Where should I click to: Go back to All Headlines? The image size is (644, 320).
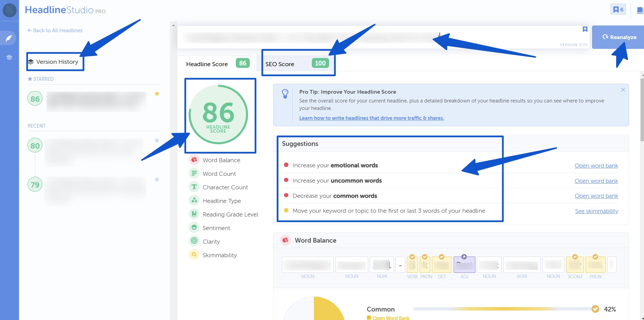(x=55, y=31)
